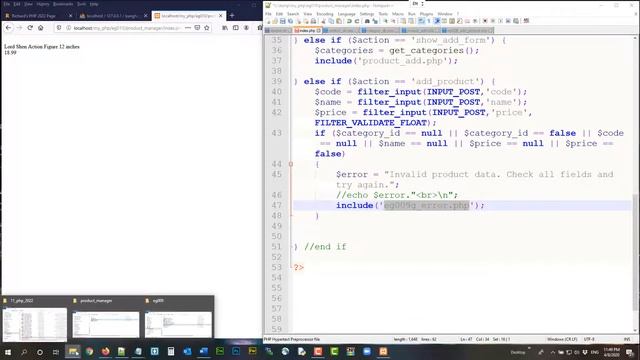Click the Start macro recording icon

tap(485, 21)
